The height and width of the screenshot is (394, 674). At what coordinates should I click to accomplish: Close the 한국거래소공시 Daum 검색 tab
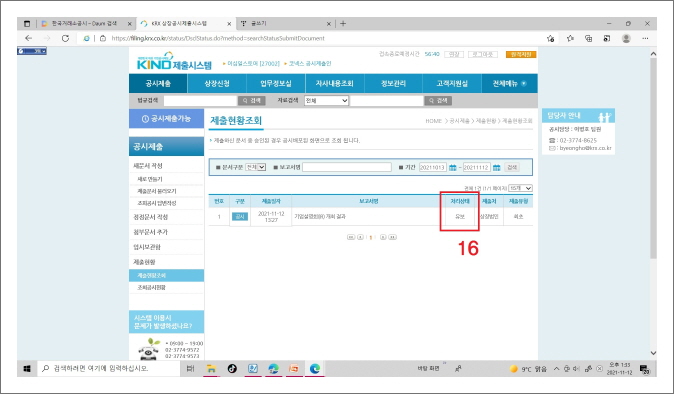129,24
